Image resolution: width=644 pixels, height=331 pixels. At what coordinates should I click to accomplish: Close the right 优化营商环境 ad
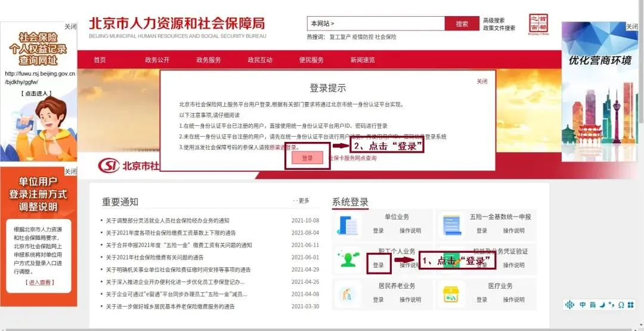pos(632,27)
